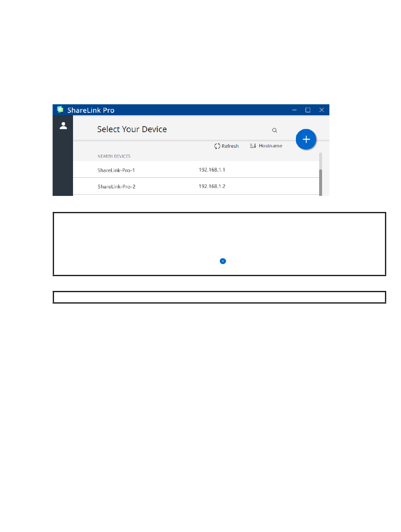This screenshot has width=401, height=532.
Task: Click the device list scrollbar thumb
Action: click(x=321, y=182)
